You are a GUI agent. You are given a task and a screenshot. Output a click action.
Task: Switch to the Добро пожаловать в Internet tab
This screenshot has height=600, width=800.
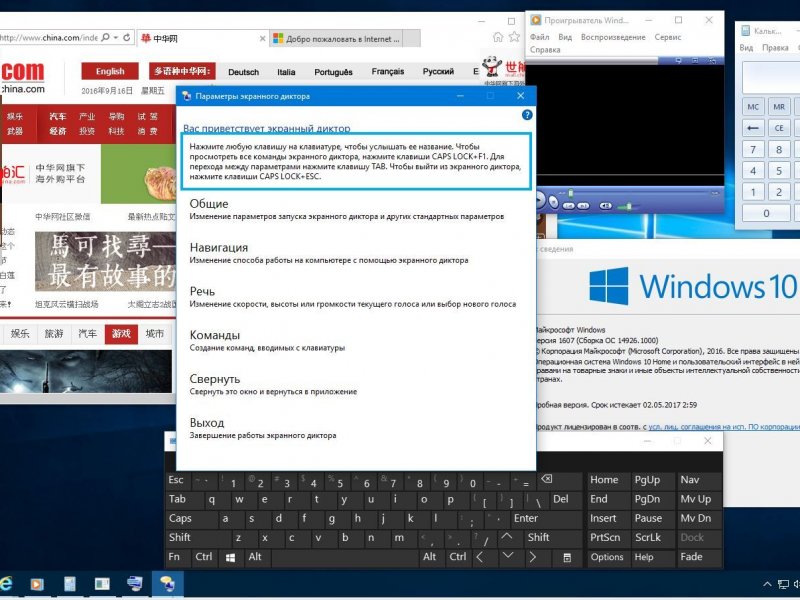[337, 39]
